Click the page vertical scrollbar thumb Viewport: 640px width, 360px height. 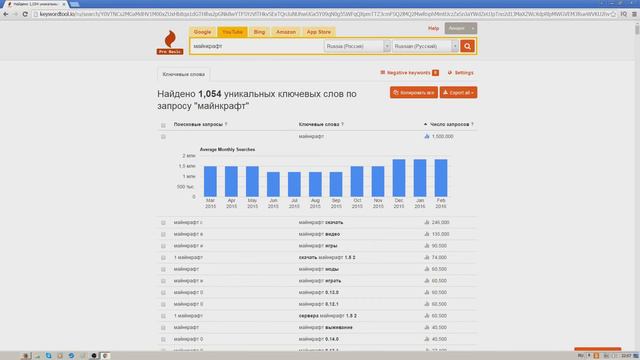pos(637,29)
